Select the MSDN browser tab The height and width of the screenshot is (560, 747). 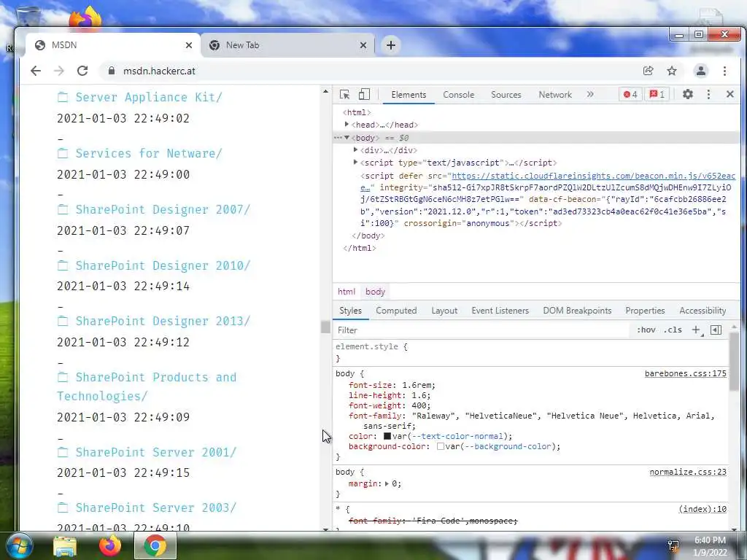tap(113, 45)
